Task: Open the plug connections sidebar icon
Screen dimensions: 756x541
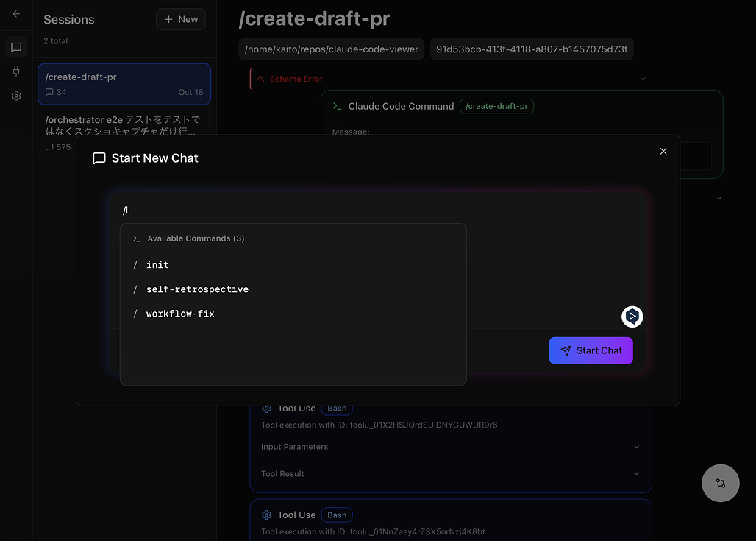Action: click(16, 71)
